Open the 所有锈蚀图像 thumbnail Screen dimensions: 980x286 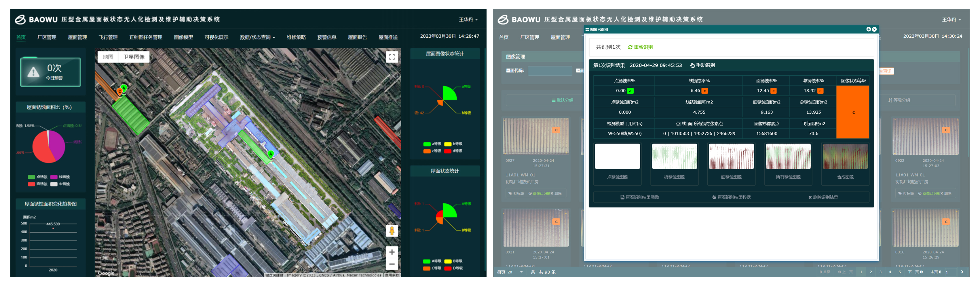[788, 156]
